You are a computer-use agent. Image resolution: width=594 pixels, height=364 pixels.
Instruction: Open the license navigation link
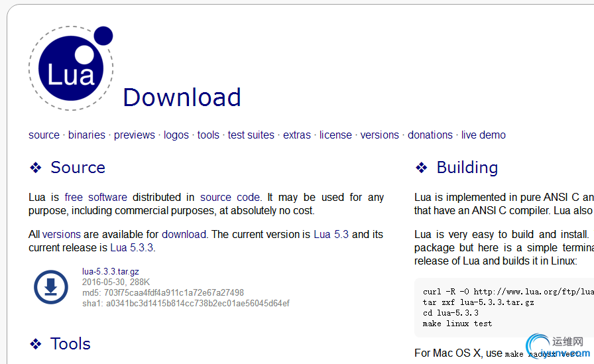[x=335, y=135]
